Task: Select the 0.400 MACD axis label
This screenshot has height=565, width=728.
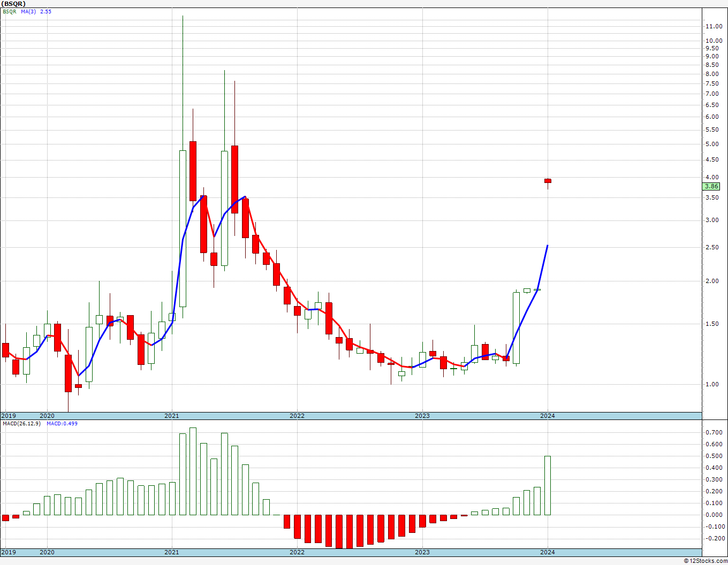Action: pos(713,468)
